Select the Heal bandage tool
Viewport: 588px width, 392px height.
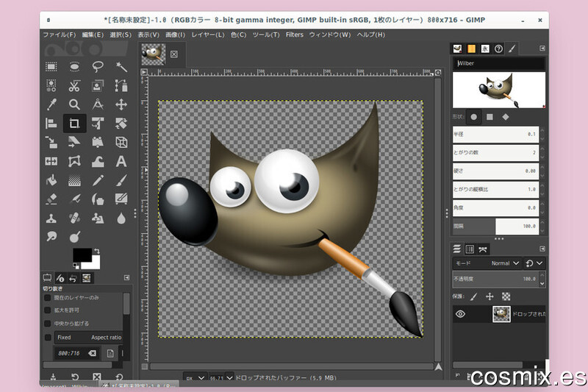point(74,218)
